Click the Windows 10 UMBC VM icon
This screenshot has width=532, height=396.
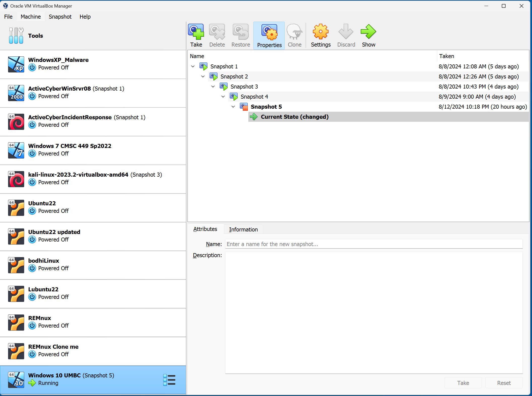point(16,380)
